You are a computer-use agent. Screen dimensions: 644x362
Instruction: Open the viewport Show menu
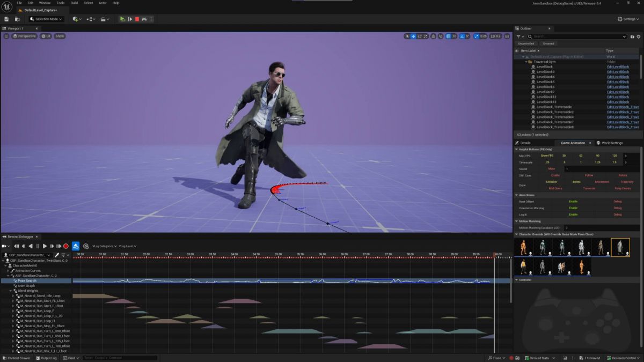[x=60, y=36]
